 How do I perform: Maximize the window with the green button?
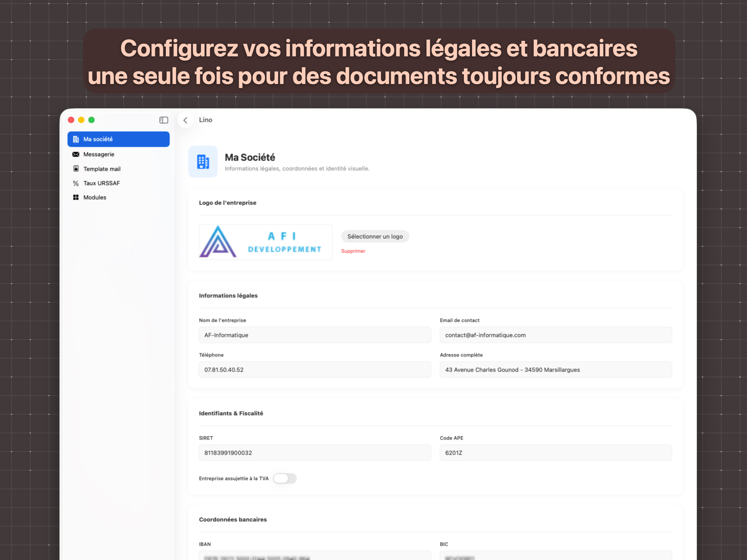pos(92,120)
